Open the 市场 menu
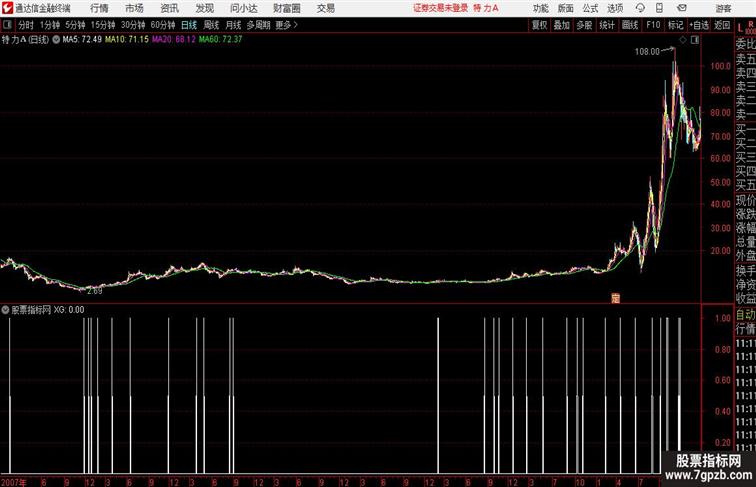 click(x=134, y=8)
